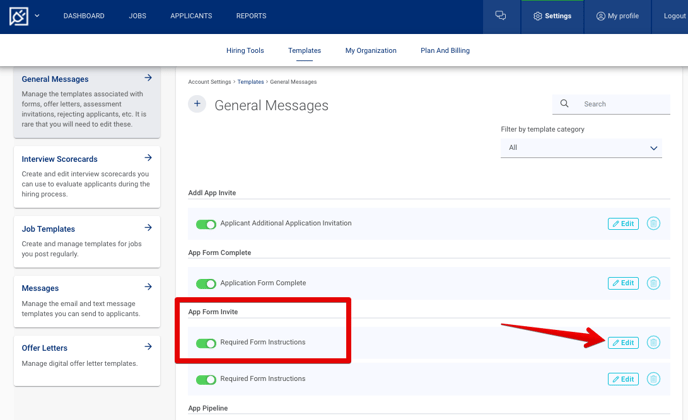
Task: Click the search magnifier icon
Action: click(564, 104)
